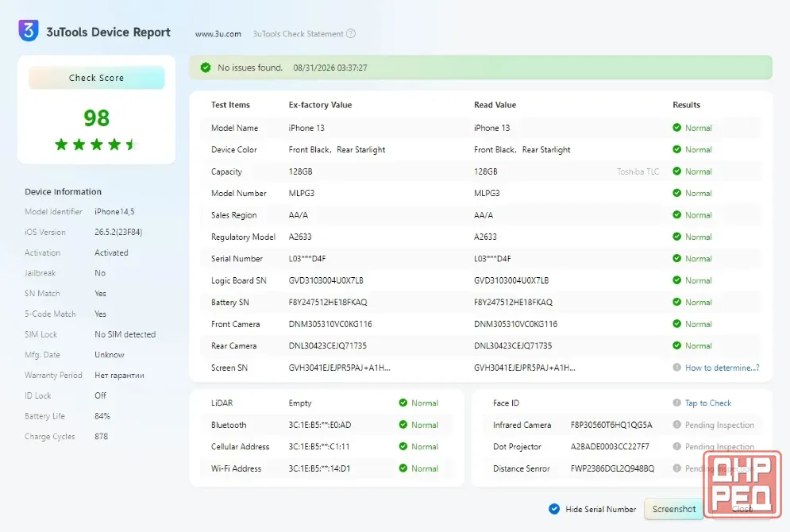The image size is (790, 532).
Task: Click the read value DNL30423CEJQ71735 for Rear Camera
Action: [513, 345]
